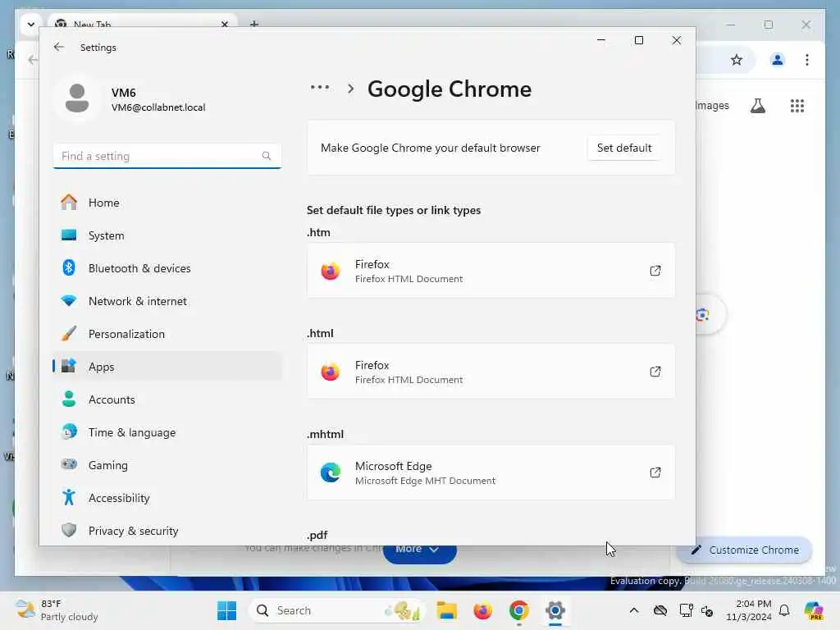Bookmark page with Chrome star icon

[x=737, y=60]
